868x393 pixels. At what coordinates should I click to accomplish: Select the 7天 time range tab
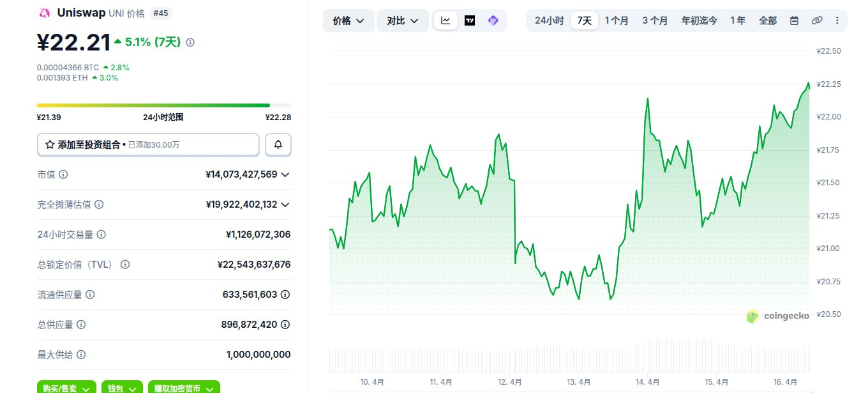[585, 20]
